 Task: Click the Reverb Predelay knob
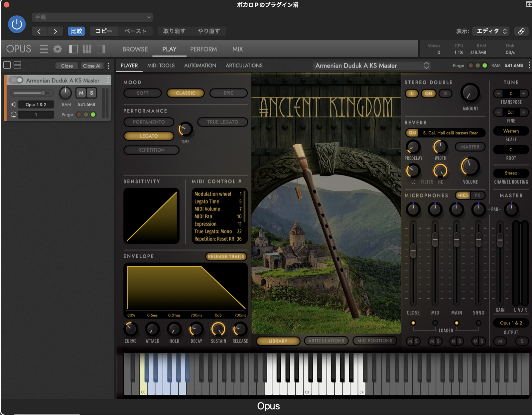point(413,147)
